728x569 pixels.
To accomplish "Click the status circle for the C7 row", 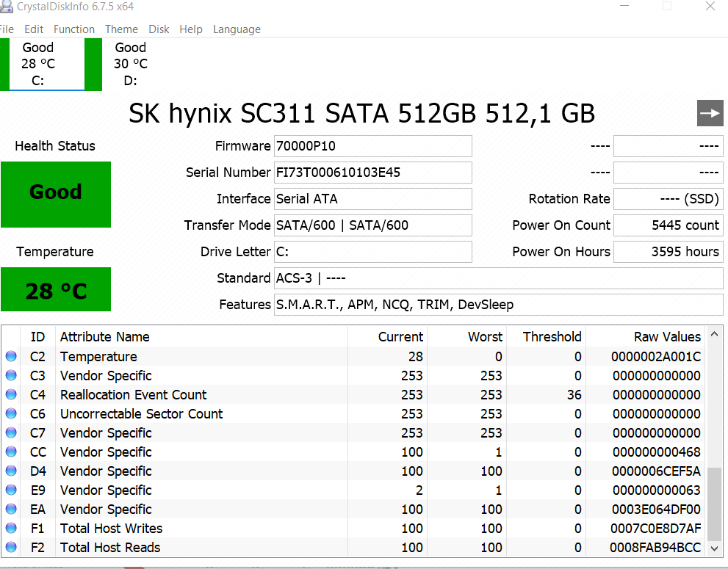I will click(11, 432).
